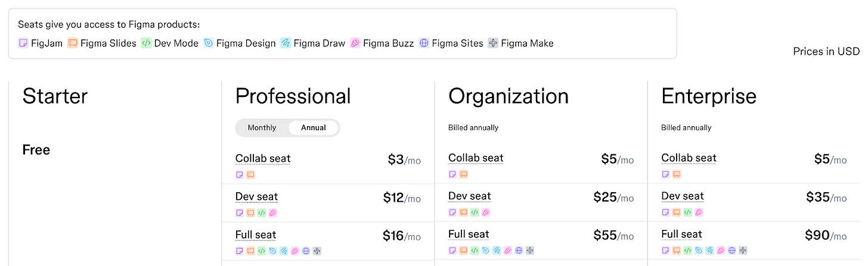The image size is (868, 266).
Task: Click Professional plan Collab seat label
Action: [263, 158]
